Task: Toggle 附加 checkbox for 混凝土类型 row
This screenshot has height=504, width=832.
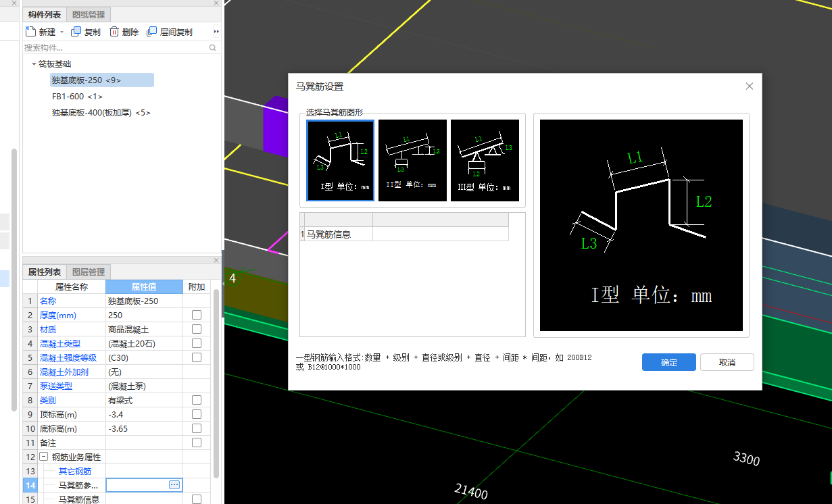Action: (196, 343)
